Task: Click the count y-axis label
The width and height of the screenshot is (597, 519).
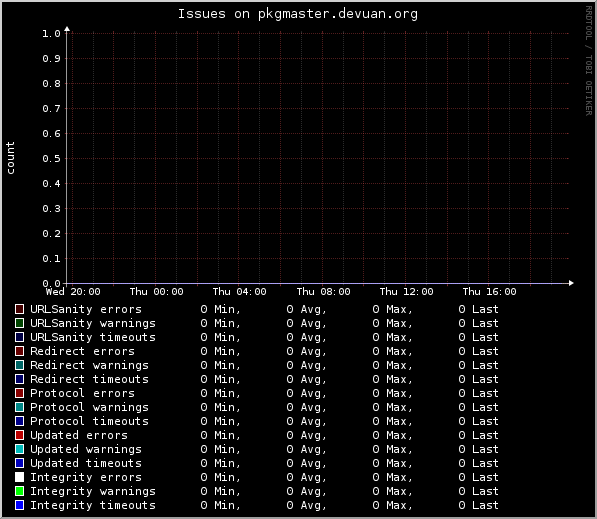Action: [x=10, y=158]
